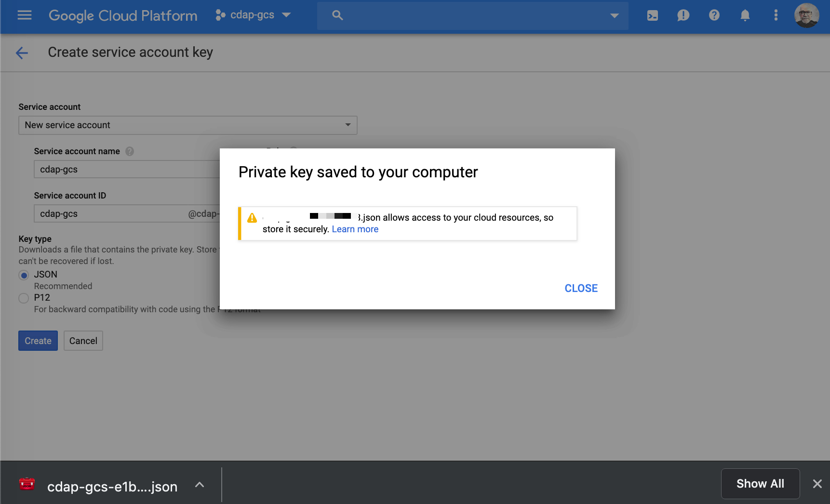The image size is (830, 504).
Task: Activate the Cloud Shell terminal
Action: coord(652,15)
